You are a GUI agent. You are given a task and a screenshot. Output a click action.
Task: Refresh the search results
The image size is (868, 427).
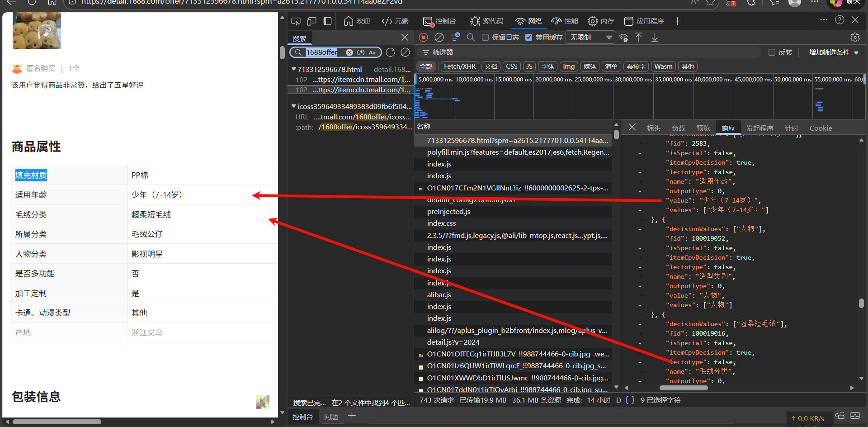[391, 52]
